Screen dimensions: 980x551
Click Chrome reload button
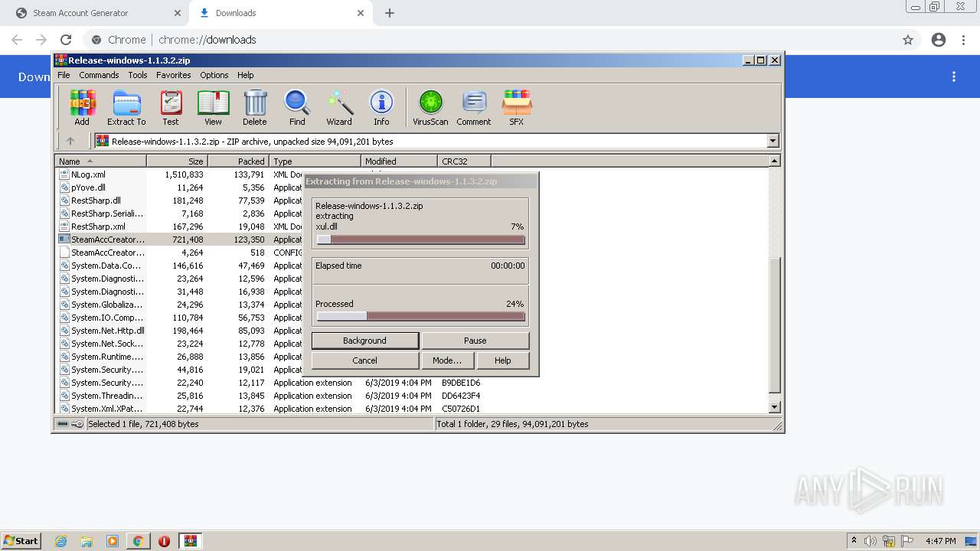pos(66,40)
